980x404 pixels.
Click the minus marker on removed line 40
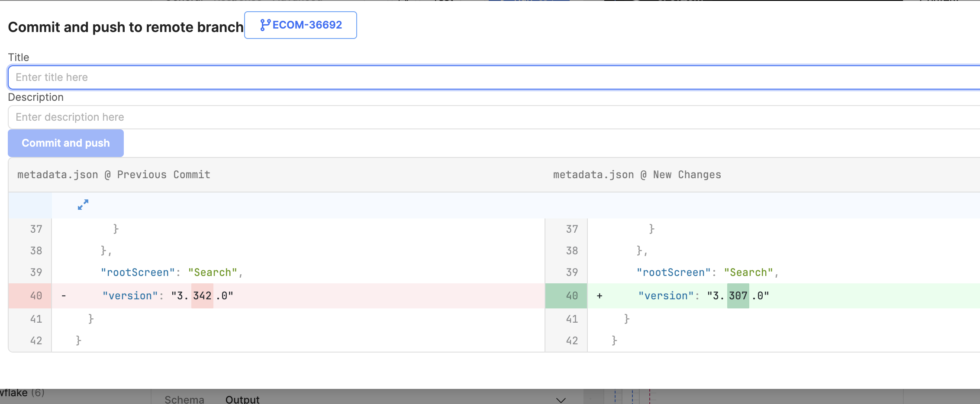[x=64, y=296]
